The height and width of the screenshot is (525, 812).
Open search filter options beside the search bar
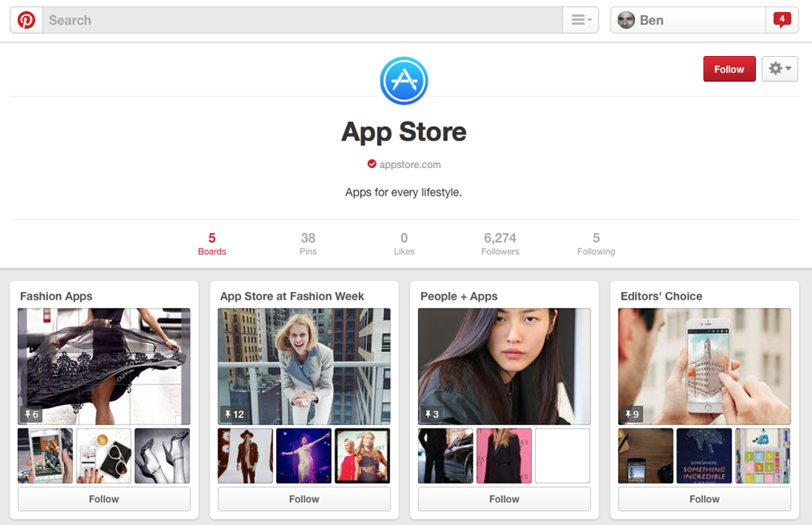(x=579, y=19)
